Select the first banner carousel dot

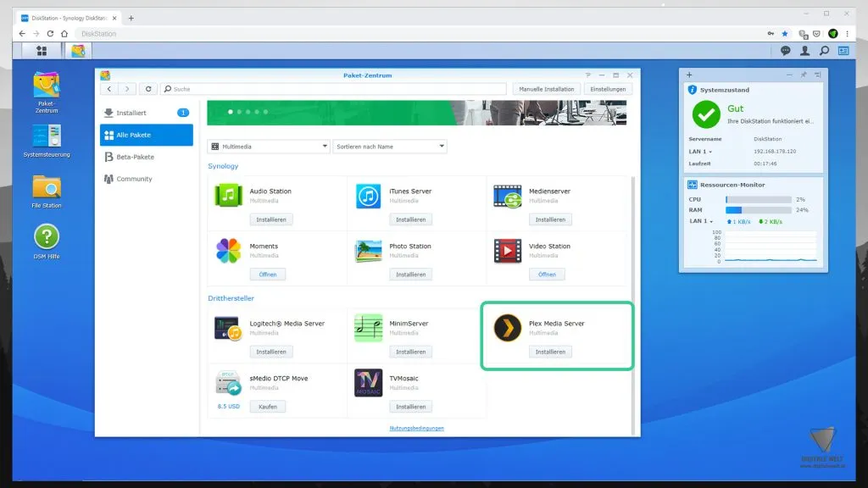(x=231, y=112)
